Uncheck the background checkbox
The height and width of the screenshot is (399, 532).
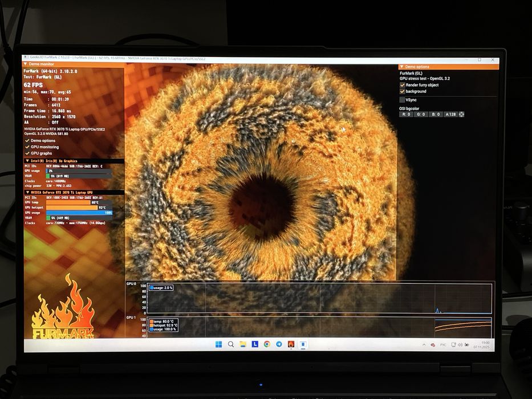coord(403,91)
